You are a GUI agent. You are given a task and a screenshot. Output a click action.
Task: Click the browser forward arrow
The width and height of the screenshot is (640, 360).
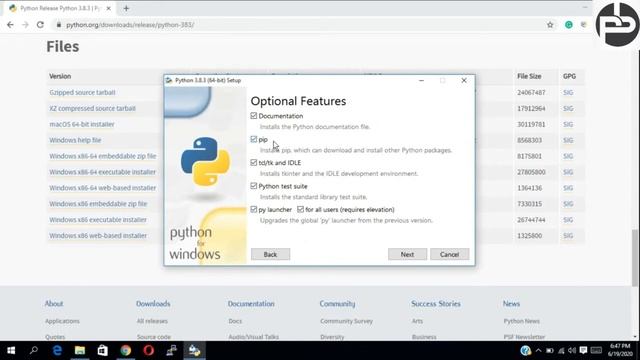[x=25, y=25]
